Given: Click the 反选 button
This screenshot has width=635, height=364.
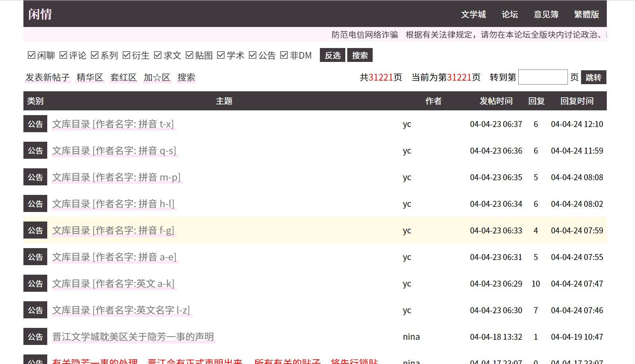Looking at the screenshot, I should click(x=332, y=55).
